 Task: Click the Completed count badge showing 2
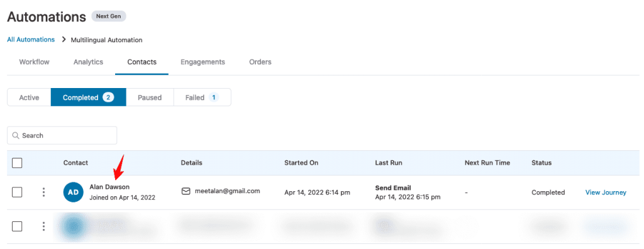coord(108,97)
